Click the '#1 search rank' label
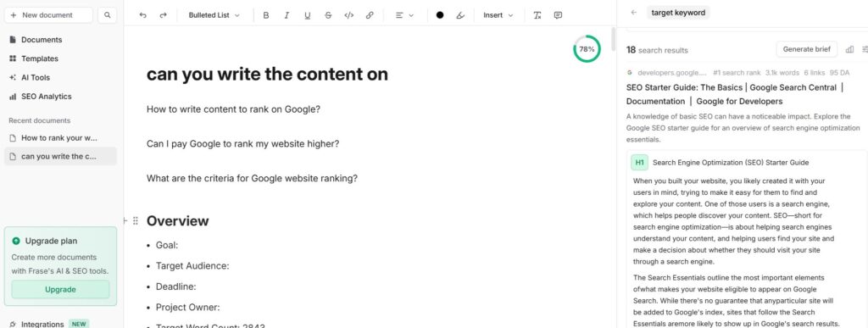 (737, 72)
